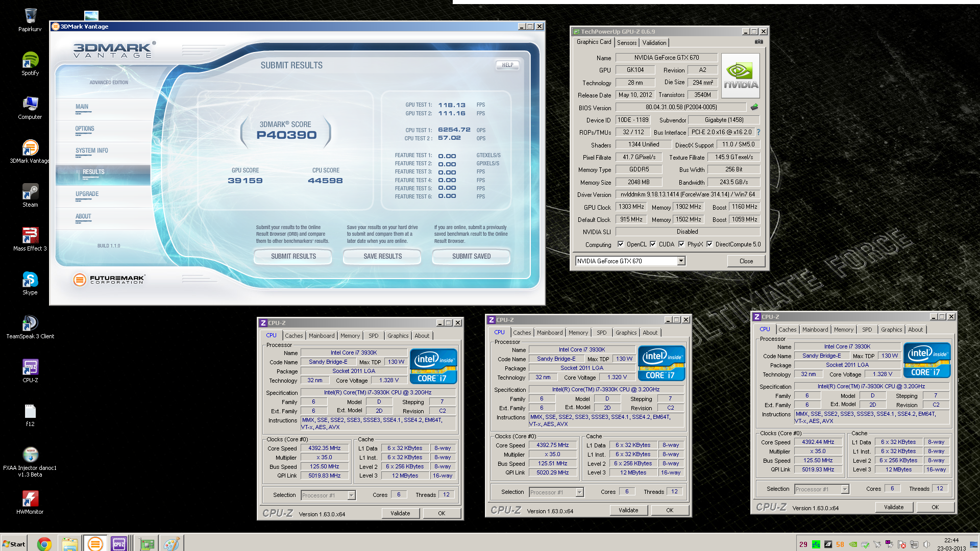Screen dimensions: 980x551
Task: Switch to CPU-Z taskbar button
Action: 119,544
